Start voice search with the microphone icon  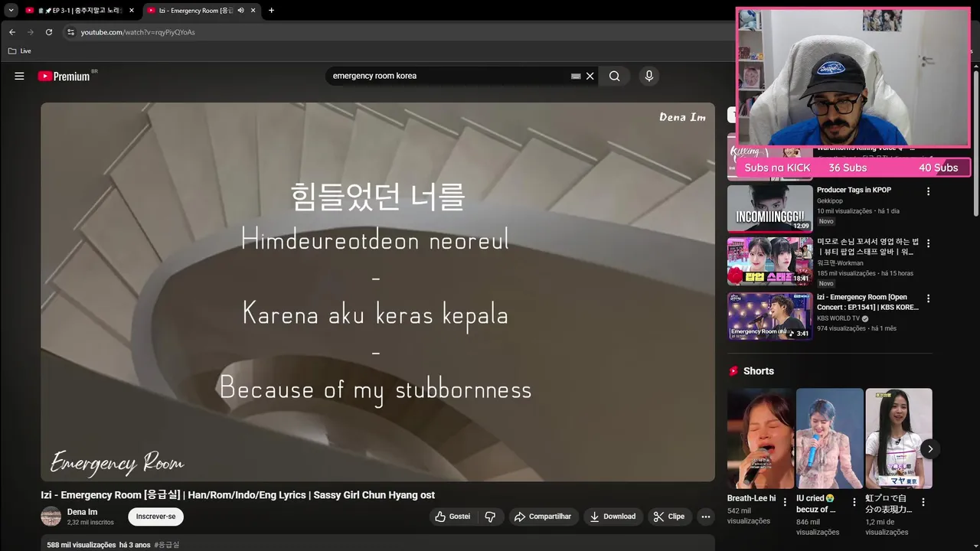point(649,76)
